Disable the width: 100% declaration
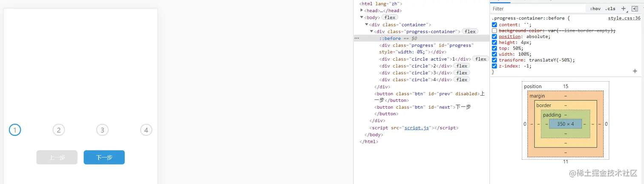 tap(494, 54)
